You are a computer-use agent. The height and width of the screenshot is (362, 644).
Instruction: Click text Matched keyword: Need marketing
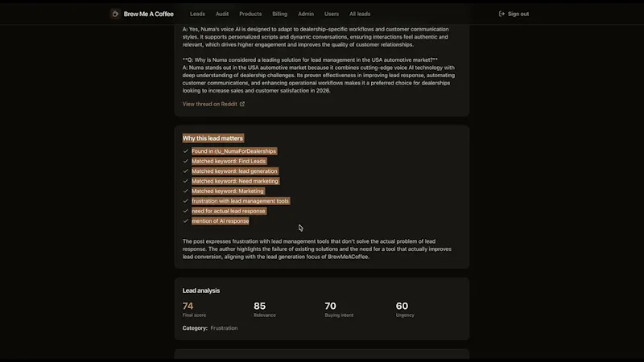[235, 181]
